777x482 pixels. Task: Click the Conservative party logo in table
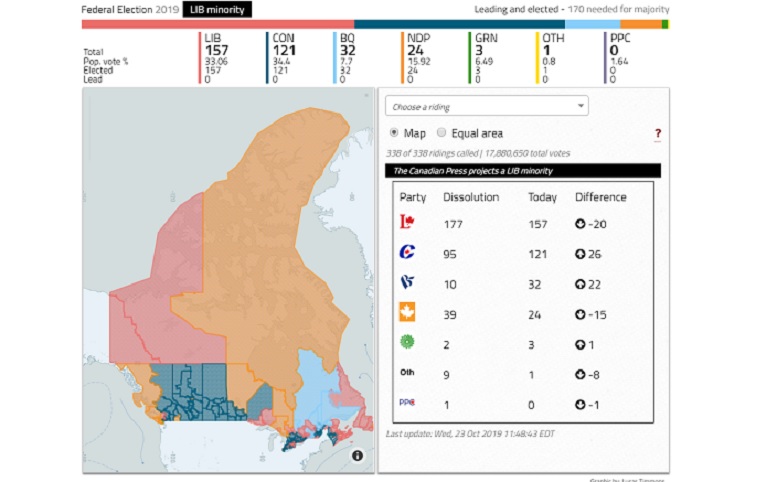point(407,252)
